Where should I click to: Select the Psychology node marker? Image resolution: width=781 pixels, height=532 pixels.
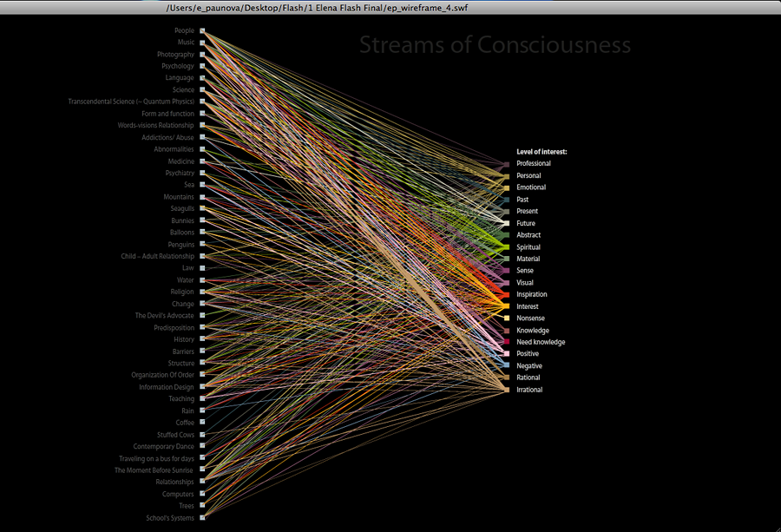(x=202, y=66)
